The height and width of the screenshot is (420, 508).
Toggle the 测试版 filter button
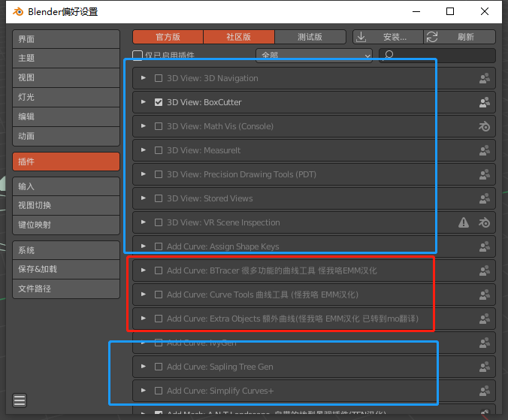(310, 37)
